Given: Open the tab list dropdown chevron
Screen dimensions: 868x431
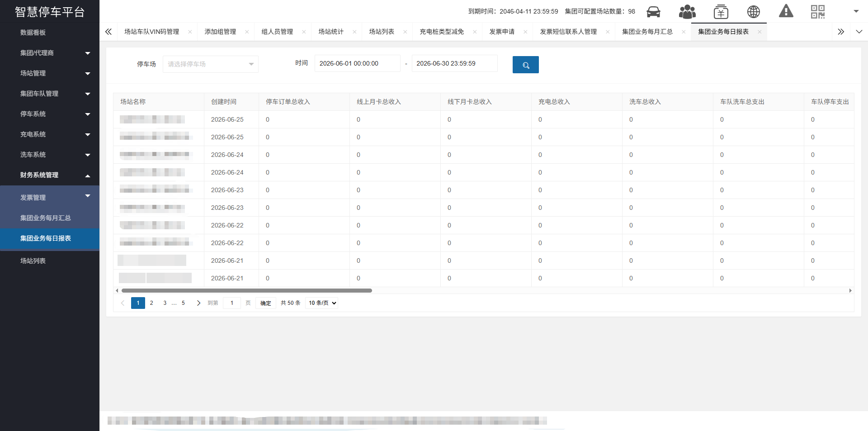Looking at the screenshot, I should click(859, 32).
